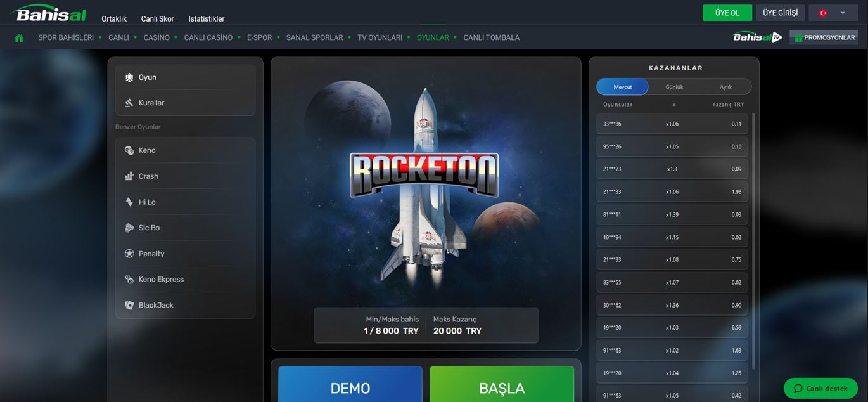Open the Penalty similar game
The height and width of the screenshot is (402, 868).
coord(186,254)
